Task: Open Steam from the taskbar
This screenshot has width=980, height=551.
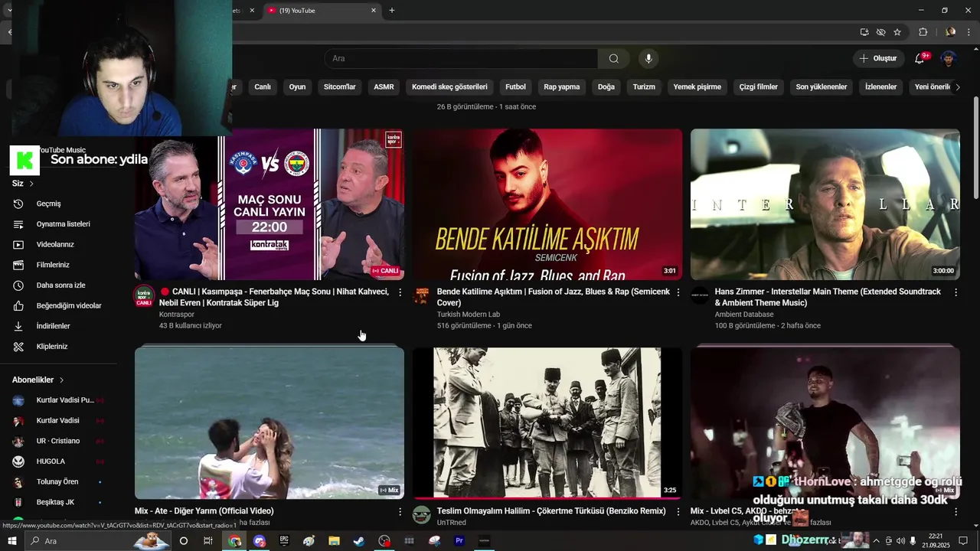Action: (359, 541)
